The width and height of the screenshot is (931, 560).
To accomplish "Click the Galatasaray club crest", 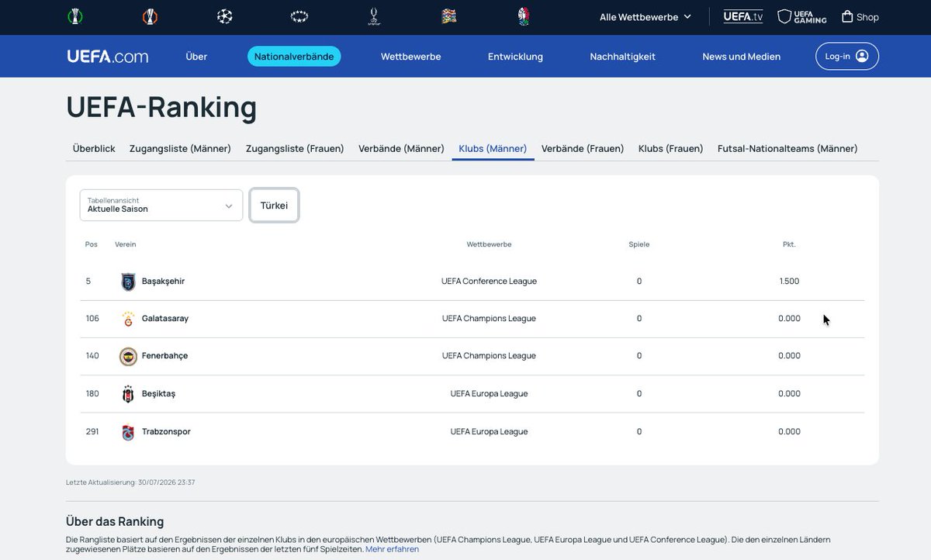I will coord(128,319).
